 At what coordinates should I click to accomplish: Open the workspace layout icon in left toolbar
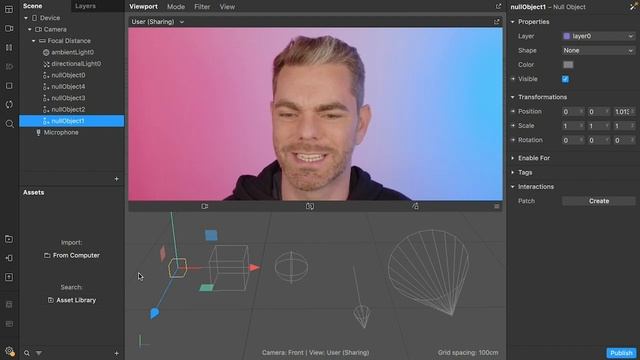click(x=9, y=9)
